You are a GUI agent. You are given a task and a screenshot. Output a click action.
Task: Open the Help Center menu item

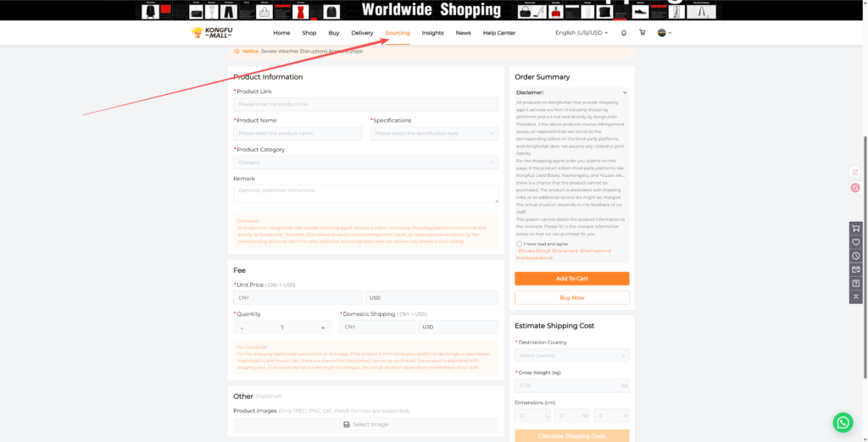click(x=498, y=33)
